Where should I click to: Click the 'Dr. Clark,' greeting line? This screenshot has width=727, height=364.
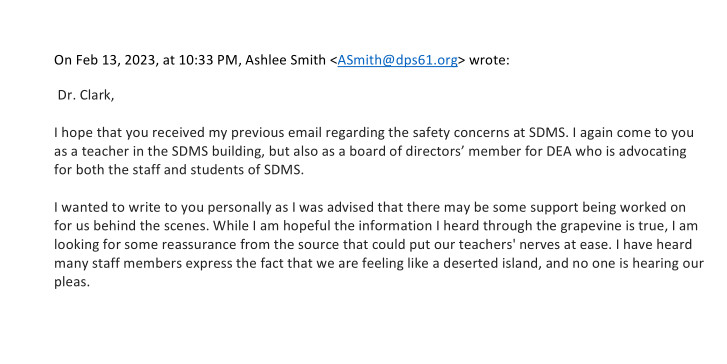(x=86, y=96)
